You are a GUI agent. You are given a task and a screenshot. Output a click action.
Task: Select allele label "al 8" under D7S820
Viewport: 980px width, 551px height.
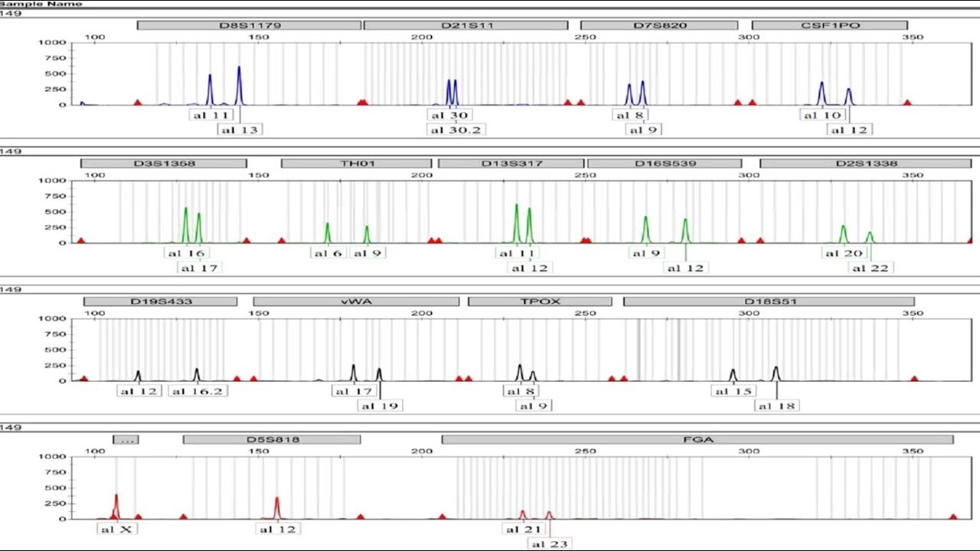coord(630,116)
